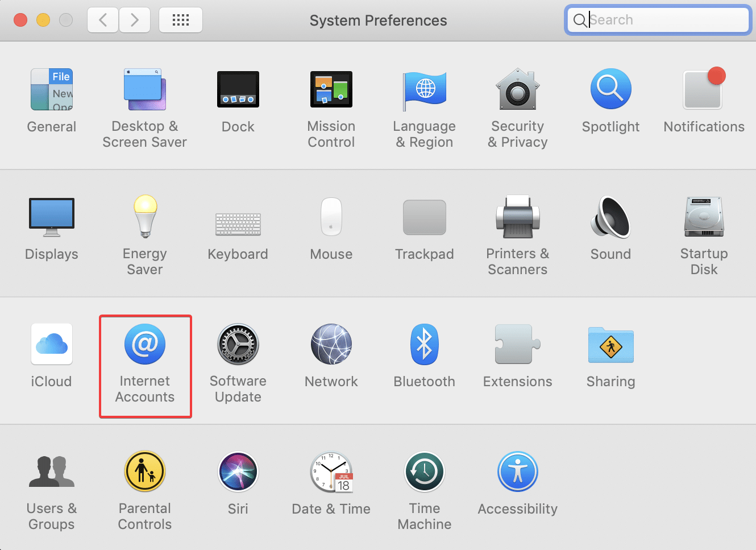Viewport: 756px width, 550px height.
Task: Open the Dock preferences
Action: (238, 101)
